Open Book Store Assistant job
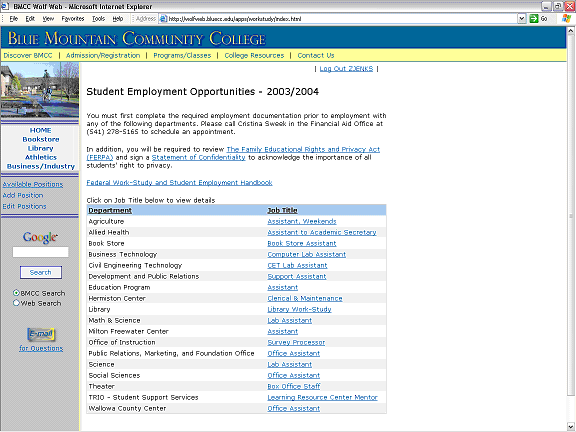Image resolution: width=576 pixels, height=432 pixels. [302, 244]
